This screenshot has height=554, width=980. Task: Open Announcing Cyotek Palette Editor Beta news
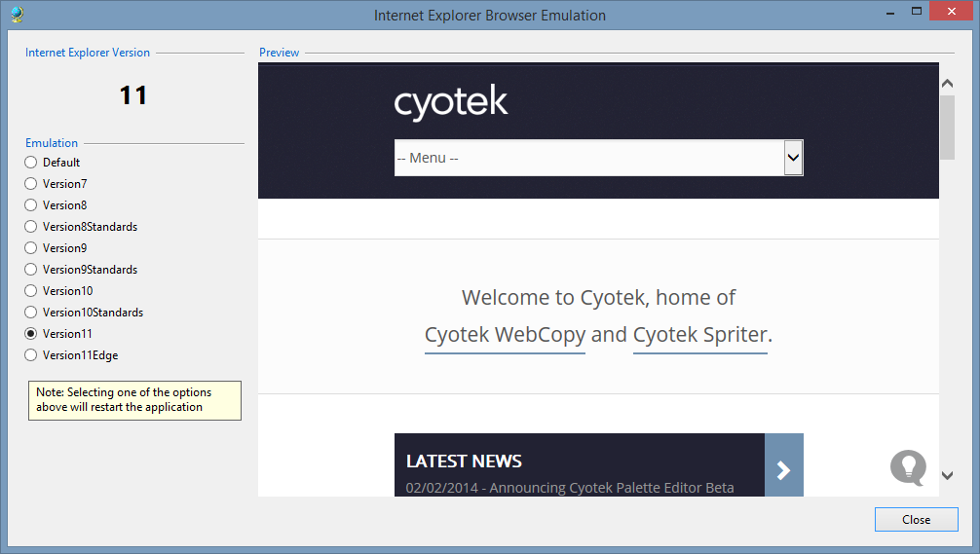coord(570,488)
